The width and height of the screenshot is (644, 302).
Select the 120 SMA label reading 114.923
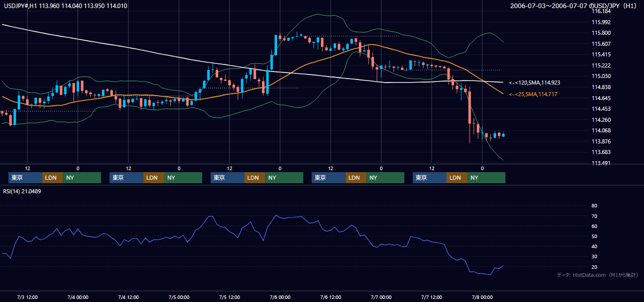[x=535, y=82]
